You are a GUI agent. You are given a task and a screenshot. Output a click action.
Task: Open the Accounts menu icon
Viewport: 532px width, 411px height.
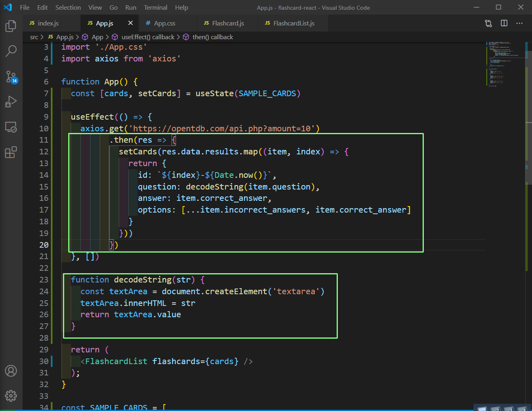[11, 371]
